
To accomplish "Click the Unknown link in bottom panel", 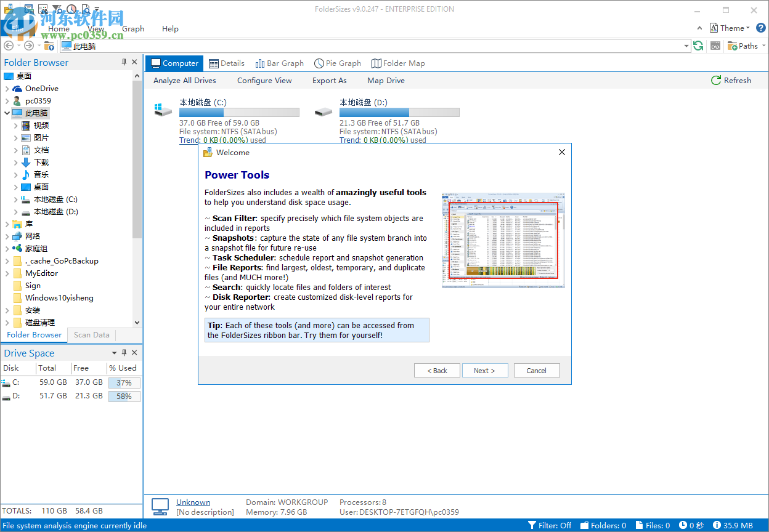I will (x=193, y=502).
